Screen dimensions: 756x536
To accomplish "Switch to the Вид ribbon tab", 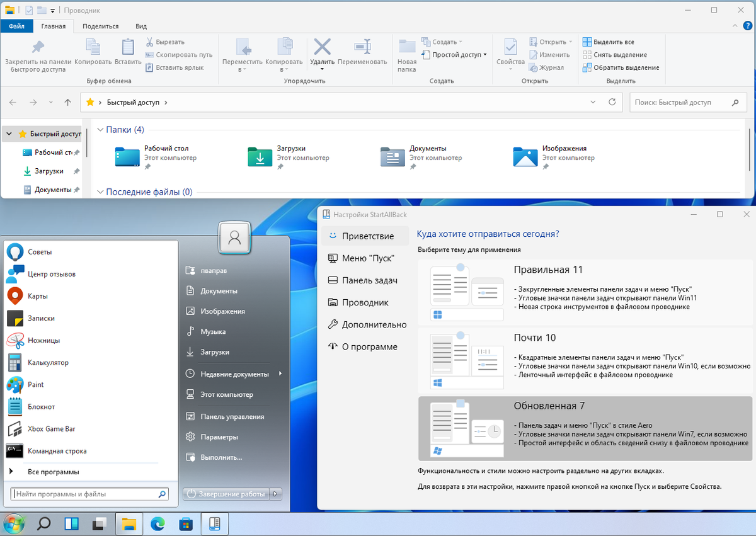I will click(x=141, y=26).
